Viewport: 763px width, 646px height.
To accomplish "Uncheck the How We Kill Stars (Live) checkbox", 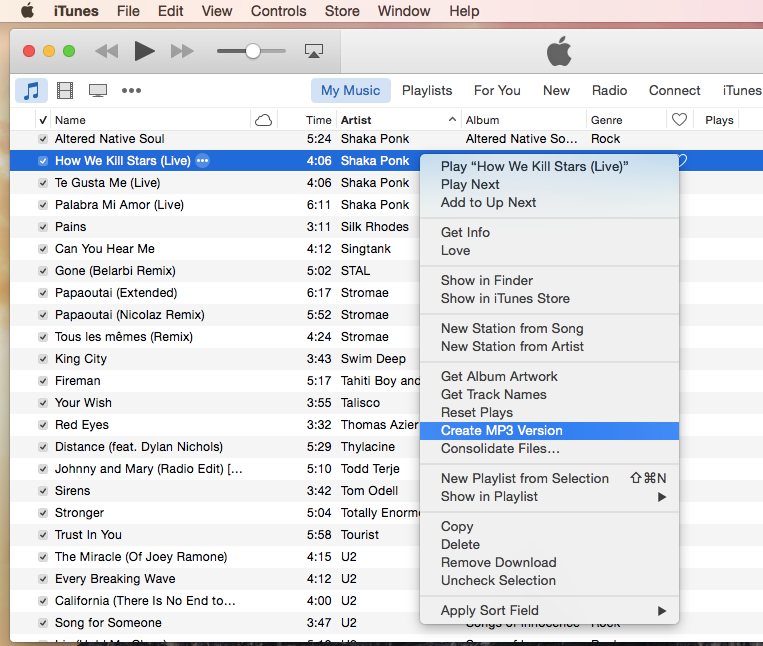I will click(x=43, y=161).
